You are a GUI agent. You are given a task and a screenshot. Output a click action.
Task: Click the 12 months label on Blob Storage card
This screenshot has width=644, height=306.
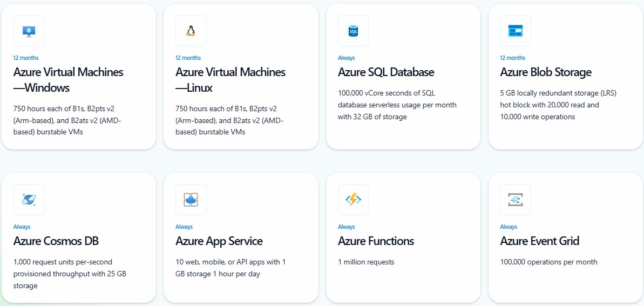513,58
